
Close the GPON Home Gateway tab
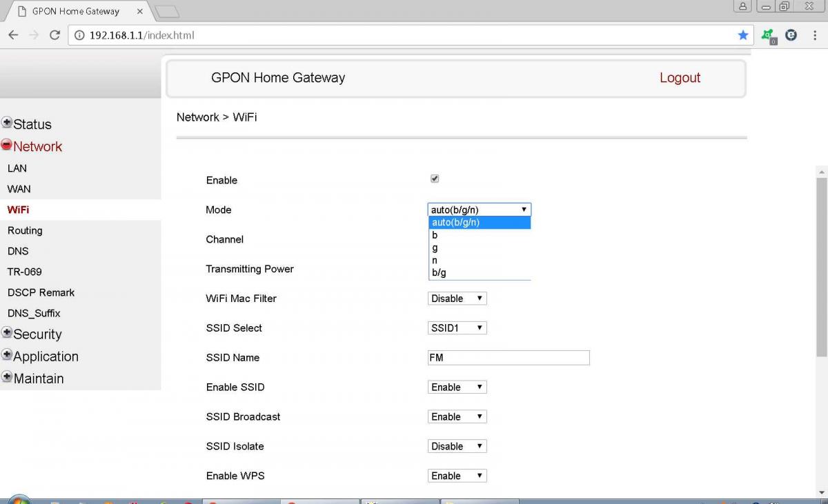pos(139,11)
